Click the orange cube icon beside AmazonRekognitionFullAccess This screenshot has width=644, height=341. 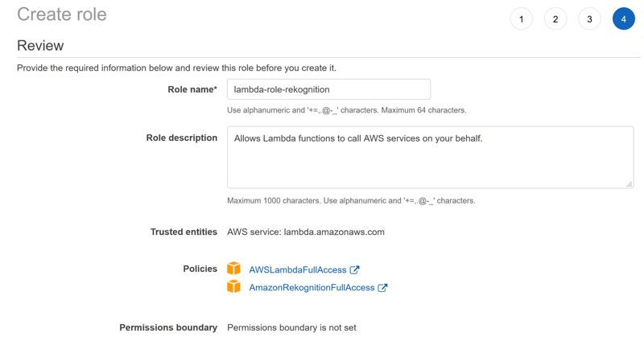coord(233,286)
